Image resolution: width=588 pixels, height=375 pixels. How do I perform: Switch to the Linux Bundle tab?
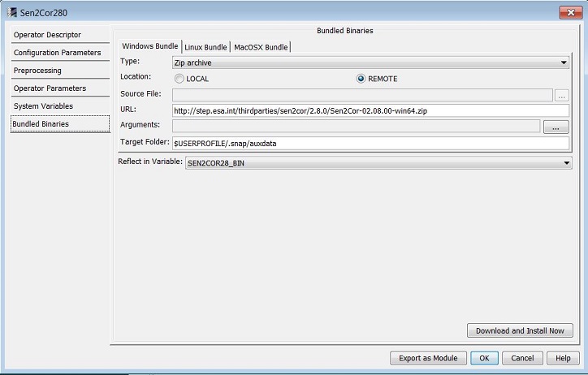(x=205, y=47)
